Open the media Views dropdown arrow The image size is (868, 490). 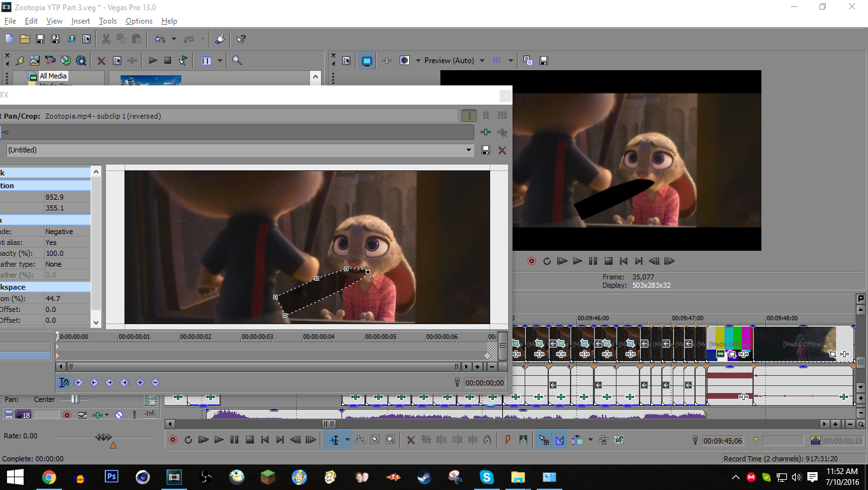[220, 61]
